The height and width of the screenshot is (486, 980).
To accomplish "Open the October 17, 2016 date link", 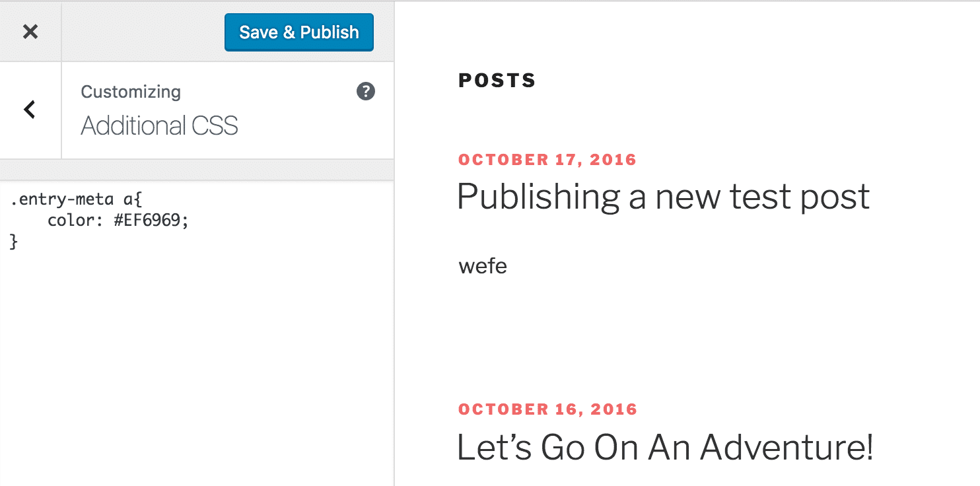I will (547, 160).
